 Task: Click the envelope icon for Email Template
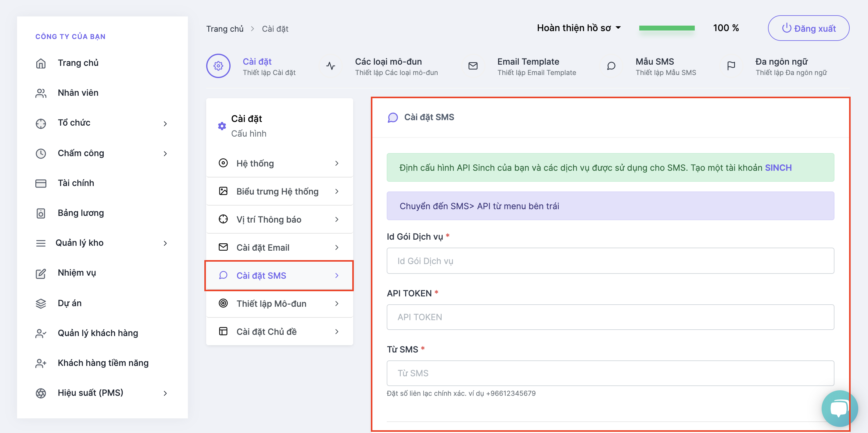(x=473, y=66)
